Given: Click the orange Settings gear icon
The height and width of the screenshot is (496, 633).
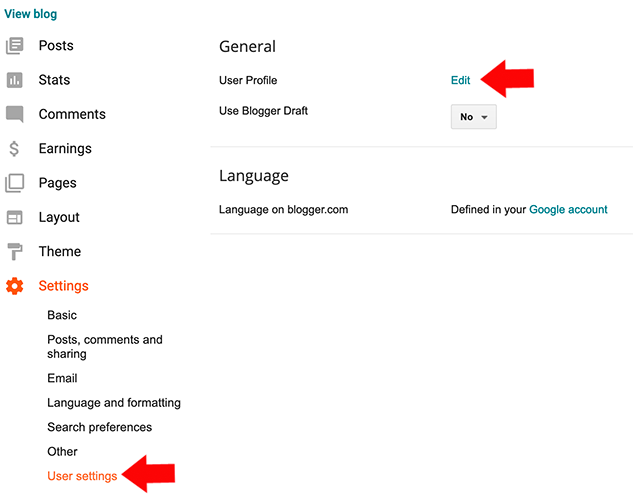Looking at the screenshot, I should [x=14, y=286].
